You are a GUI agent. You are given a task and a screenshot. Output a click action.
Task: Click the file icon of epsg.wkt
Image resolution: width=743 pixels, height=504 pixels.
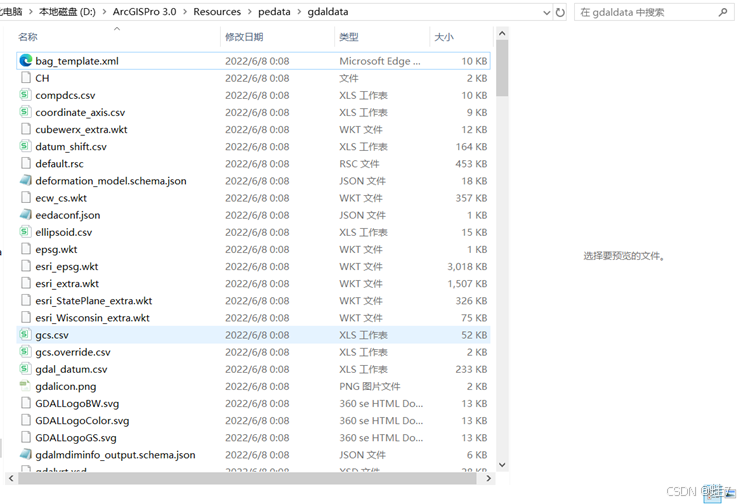[26, 249]
